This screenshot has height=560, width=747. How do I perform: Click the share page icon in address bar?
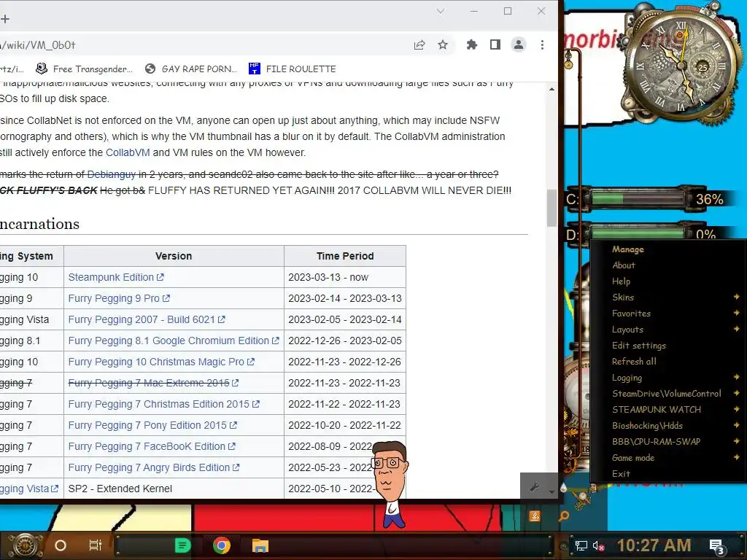(x=419, y=44)
